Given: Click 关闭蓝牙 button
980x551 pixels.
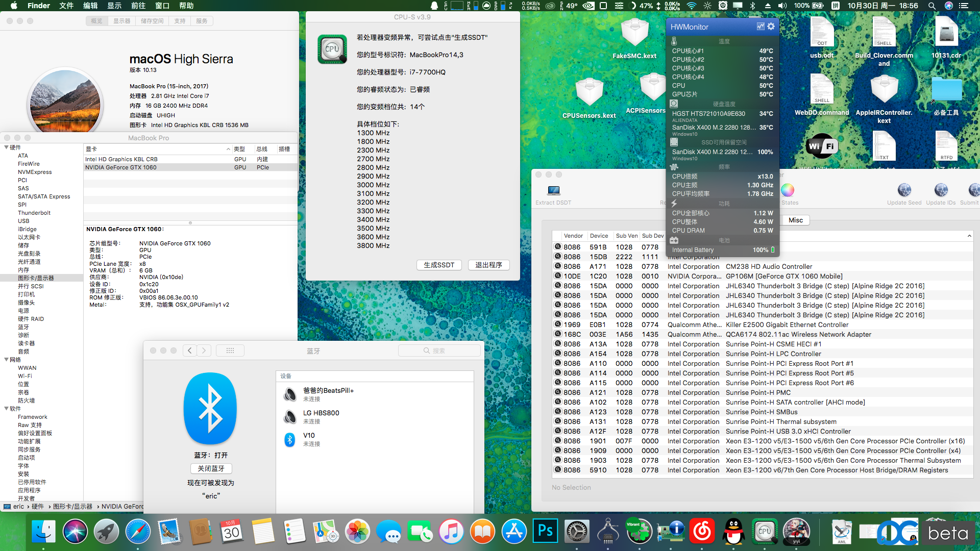Looking at the screenshot, I should click(x=211, y=468).
